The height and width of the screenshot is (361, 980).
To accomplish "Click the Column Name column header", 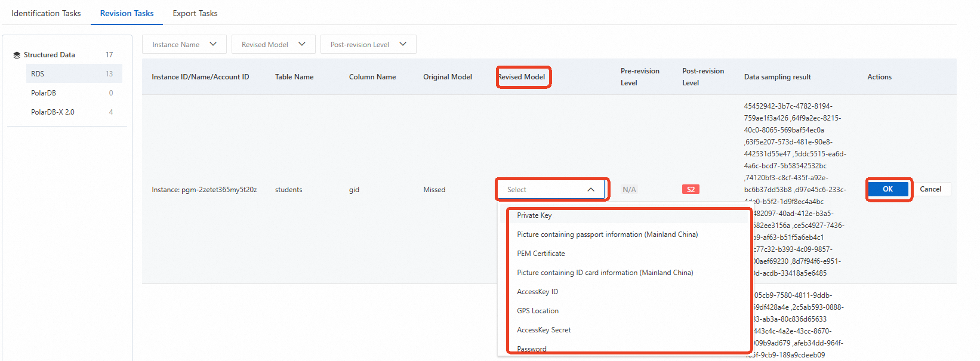I will 372,77.
